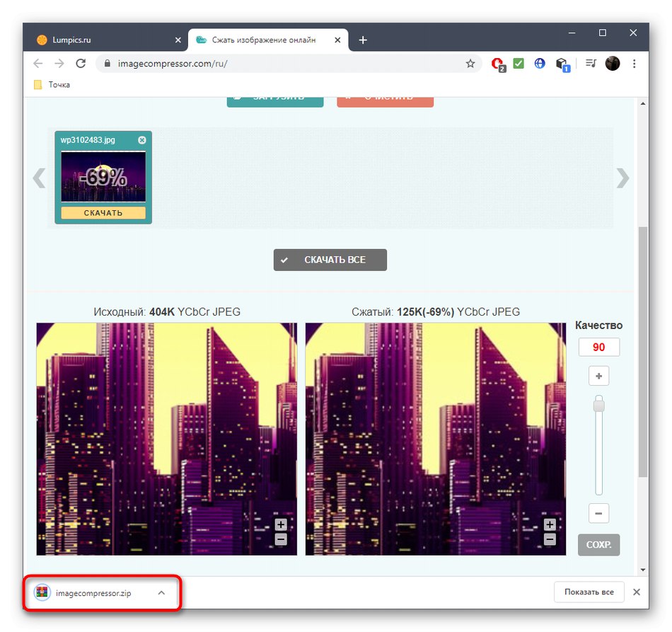Click the compressed image preview

(x=436, y=439)
